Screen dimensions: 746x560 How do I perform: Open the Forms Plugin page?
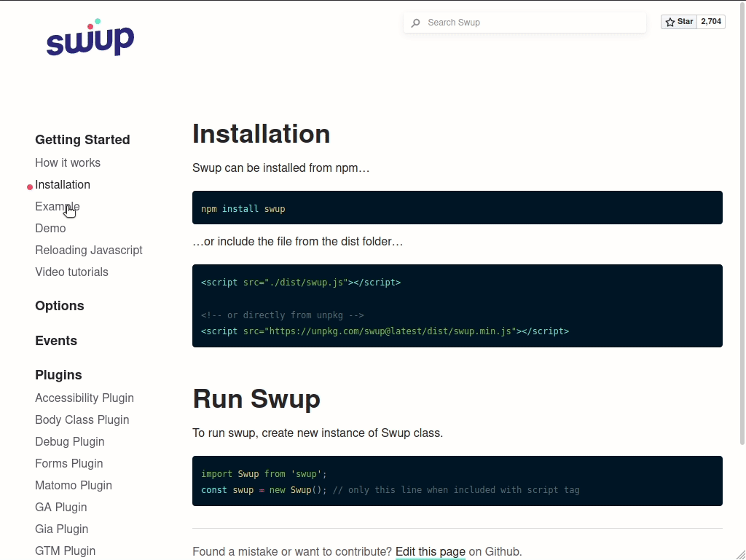69,463
